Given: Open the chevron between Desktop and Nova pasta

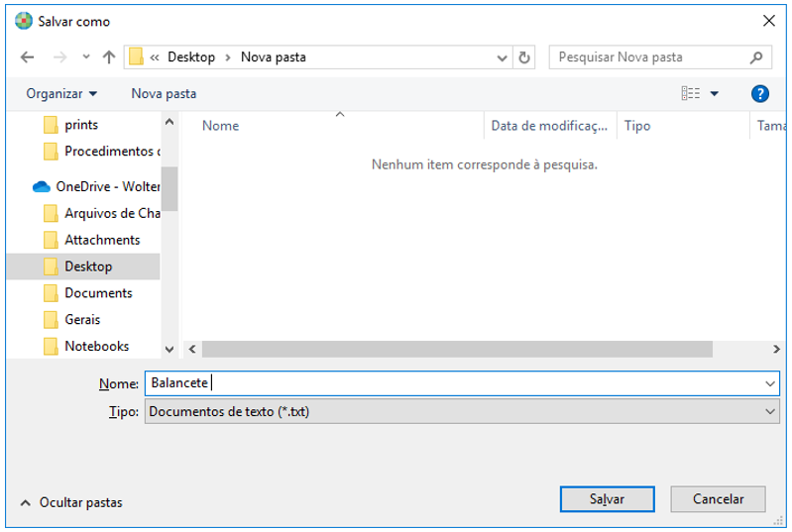Looking at the screenshot, I should [x=228, y=57].
